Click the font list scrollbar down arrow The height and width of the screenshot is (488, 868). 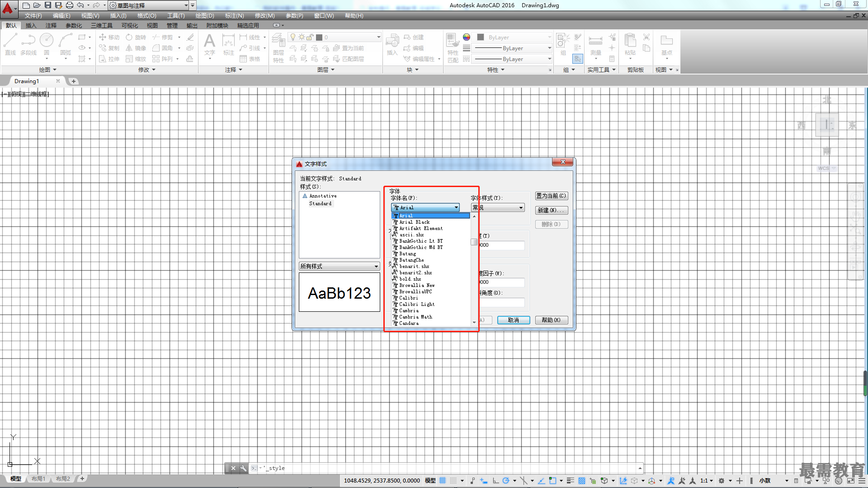click(x=474, y=322)
